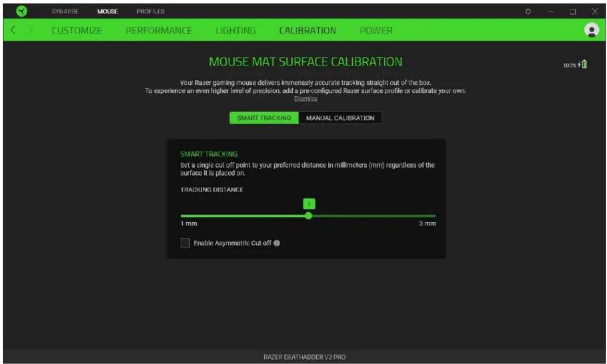Switch to the Power tab
This screenshot has width=607, height=364.
coord(376,30)
